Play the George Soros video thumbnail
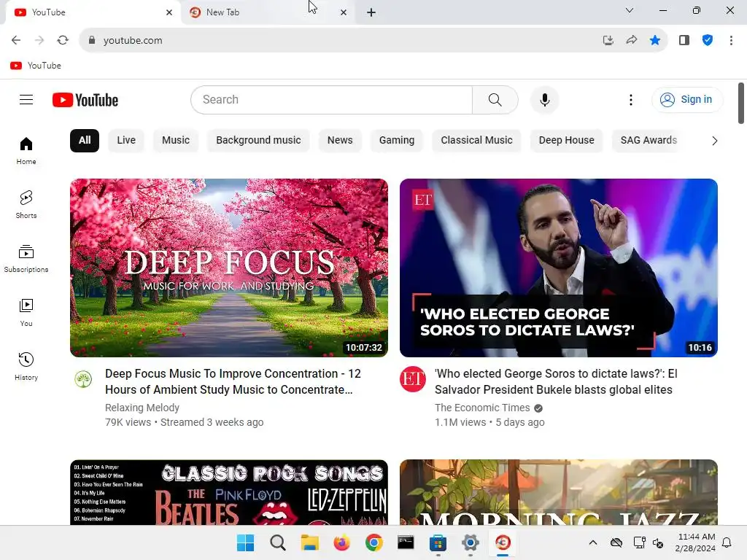The width and height of the screenshot is (747, 560). point(558,268)
